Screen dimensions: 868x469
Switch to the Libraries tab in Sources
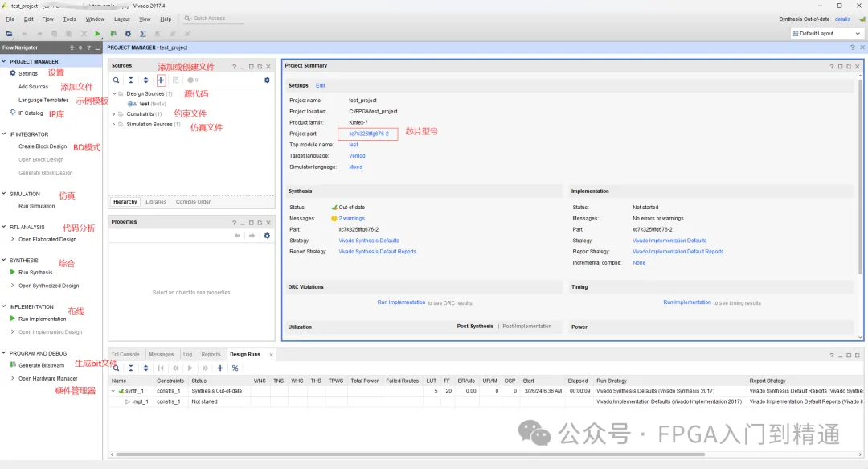(x=156, y=202)
